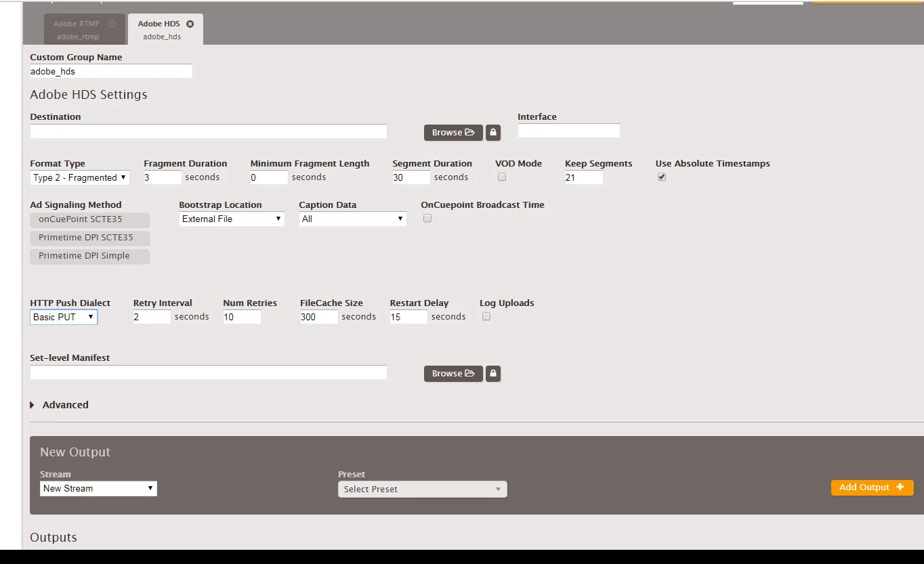
Task: Open the Caption Data dropdown
Action: coord(352,219)
